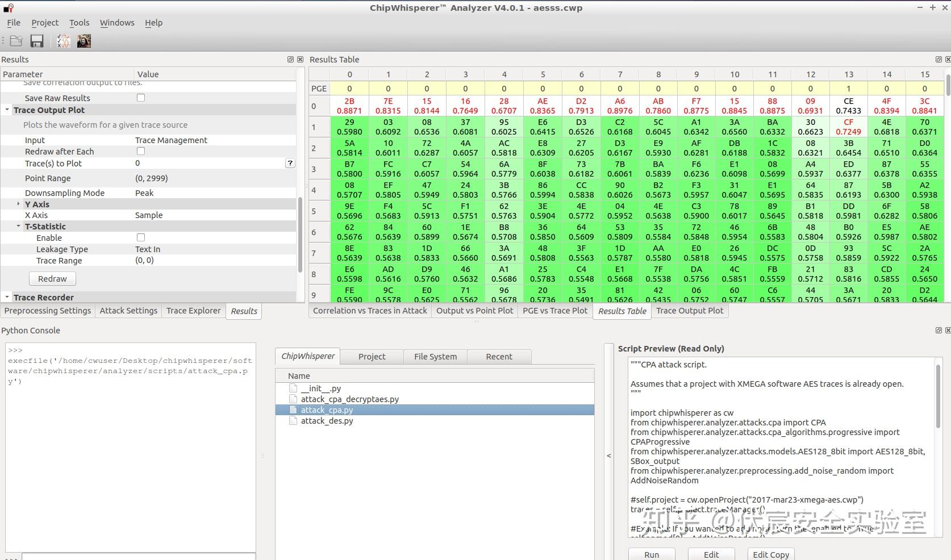Collapse the Trace Output Plot group

[x=7, y=110]
